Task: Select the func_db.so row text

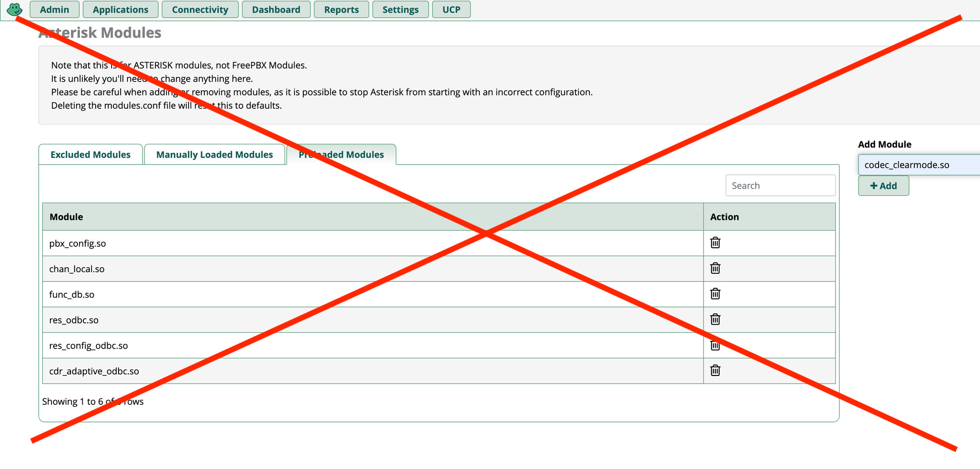Action: pyautogui.click(x=72, y=294)
